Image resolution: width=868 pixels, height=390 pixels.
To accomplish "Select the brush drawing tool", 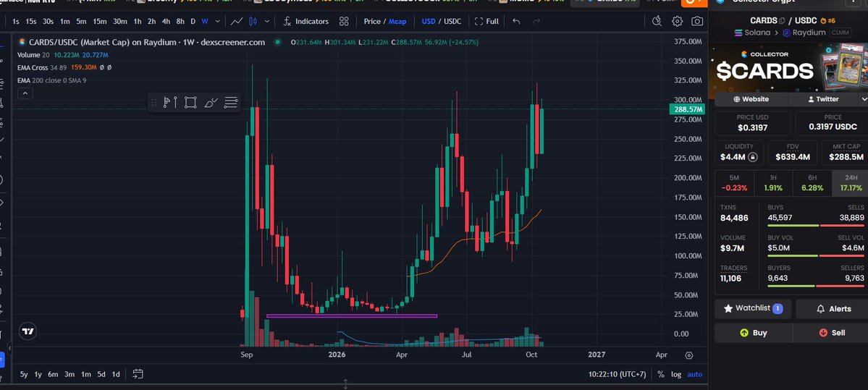I will 211,102.
